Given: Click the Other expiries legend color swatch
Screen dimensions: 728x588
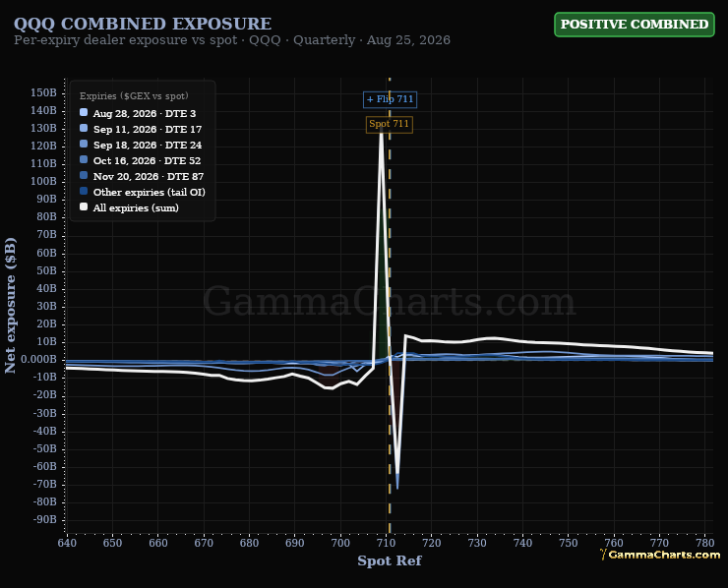Looking at the screenshot, I should 84,191.
